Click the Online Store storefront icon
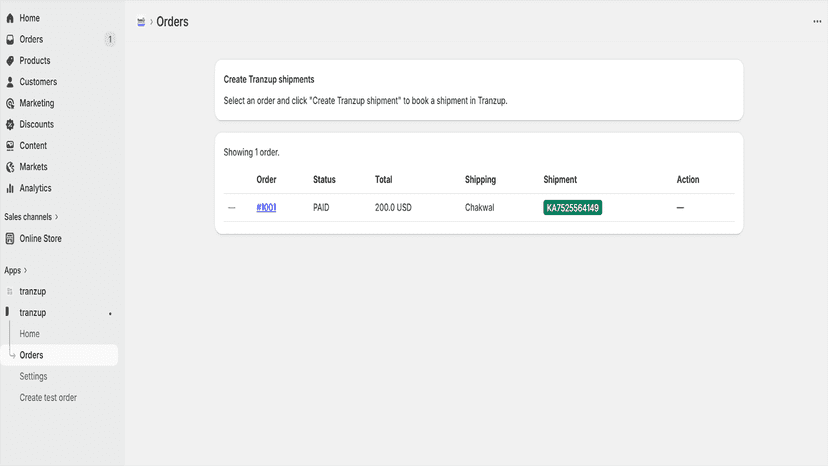The height and width of the screenshot is (466, 828). click(x=10, y=238)
